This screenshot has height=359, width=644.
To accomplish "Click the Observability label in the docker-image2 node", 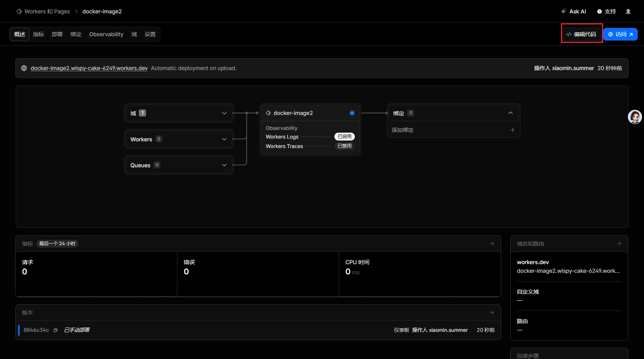I will (x=282, y=128).
